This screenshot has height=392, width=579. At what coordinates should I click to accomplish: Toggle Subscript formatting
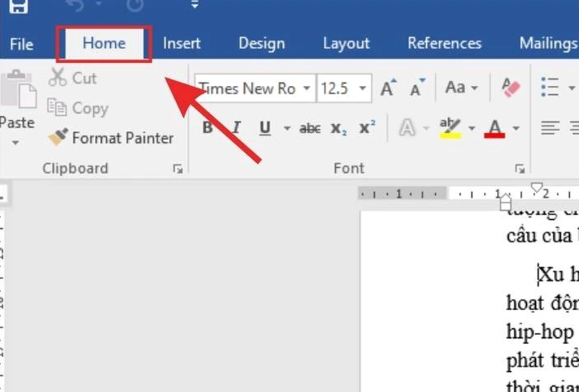point(338,128)
